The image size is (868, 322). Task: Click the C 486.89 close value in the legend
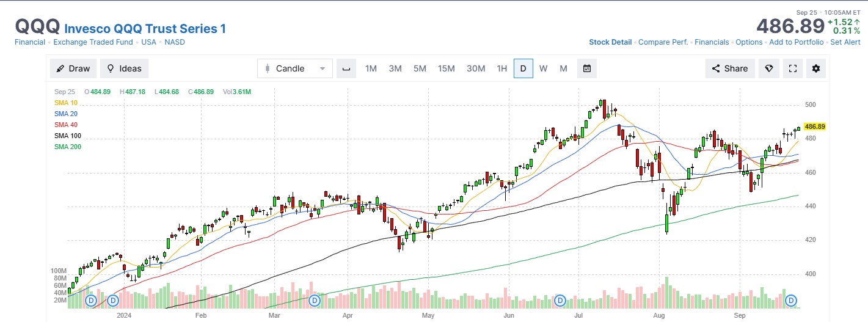pos(200,92)
